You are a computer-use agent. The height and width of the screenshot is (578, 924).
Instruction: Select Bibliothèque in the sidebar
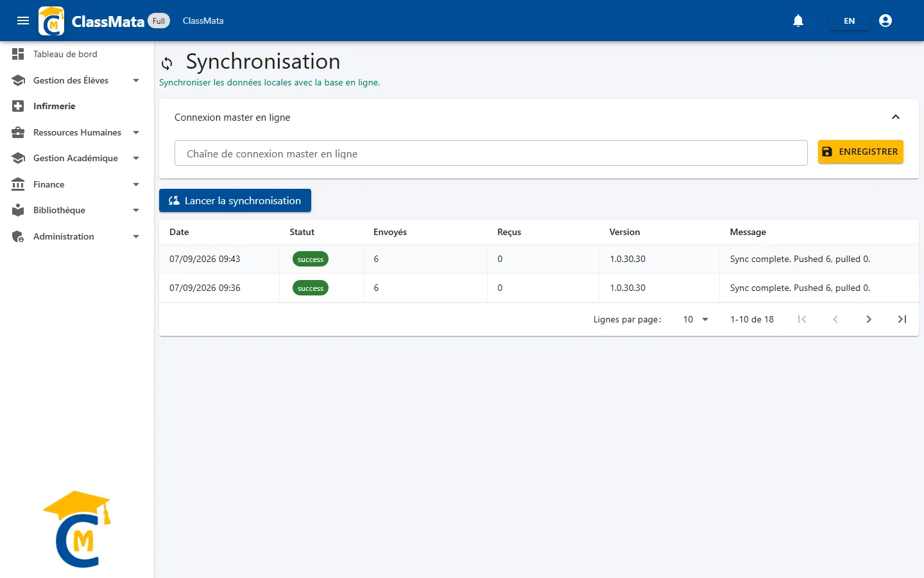click(77, 210)
